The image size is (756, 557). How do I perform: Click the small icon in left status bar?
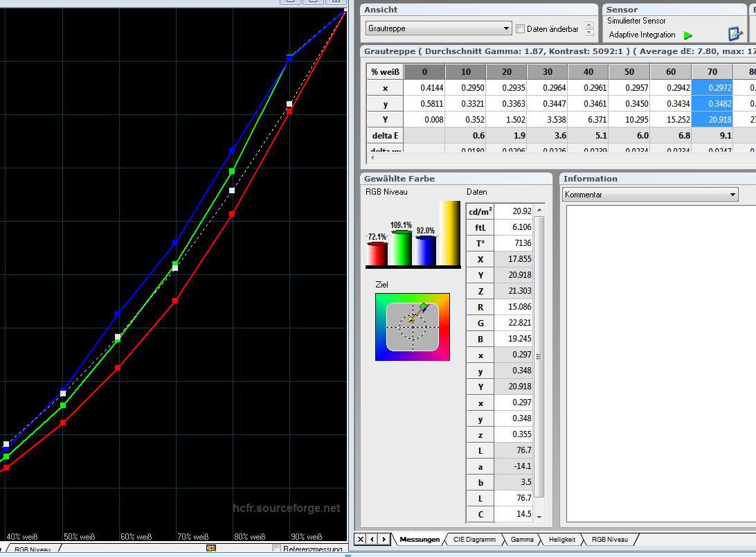pyautogui.click(x=211, y=548)
